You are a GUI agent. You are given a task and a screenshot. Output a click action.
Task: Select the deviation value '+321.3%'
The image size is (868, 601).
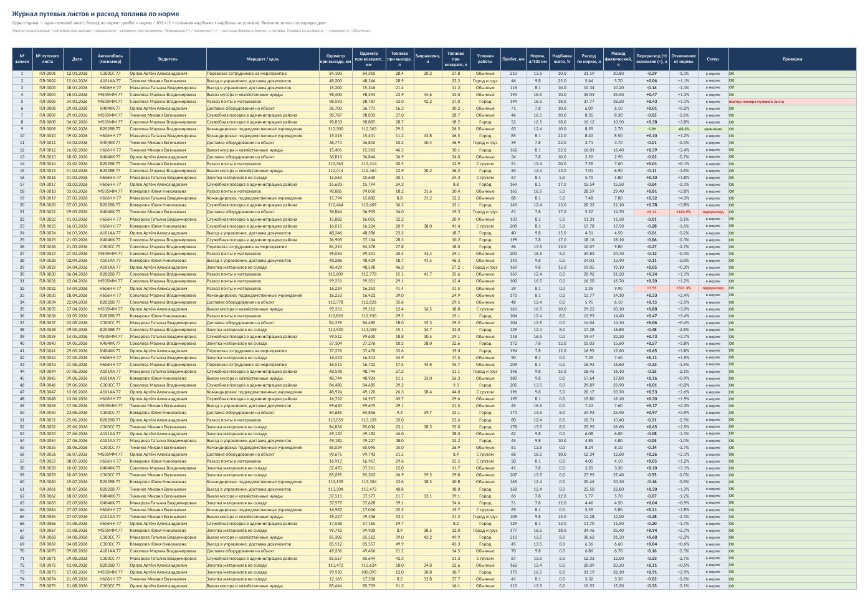[x=684, y=288]
